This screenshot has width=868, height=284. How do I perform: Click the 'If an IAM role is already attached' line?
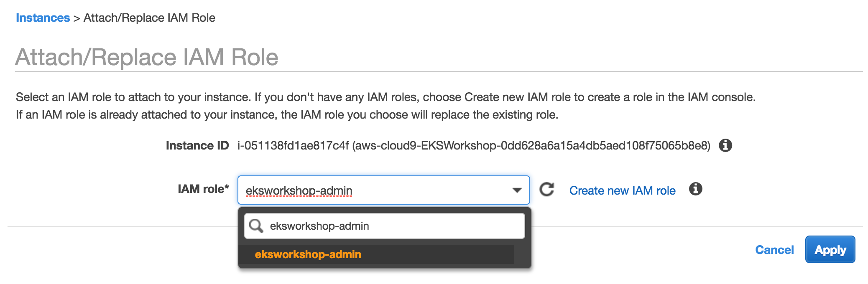click(x=287, y=114)
